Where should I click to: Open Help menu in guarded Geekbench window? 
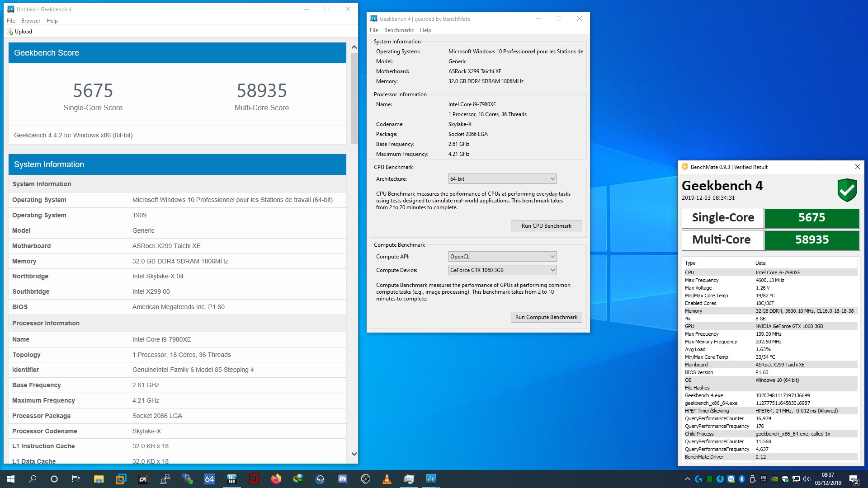[x=425, y=30]
